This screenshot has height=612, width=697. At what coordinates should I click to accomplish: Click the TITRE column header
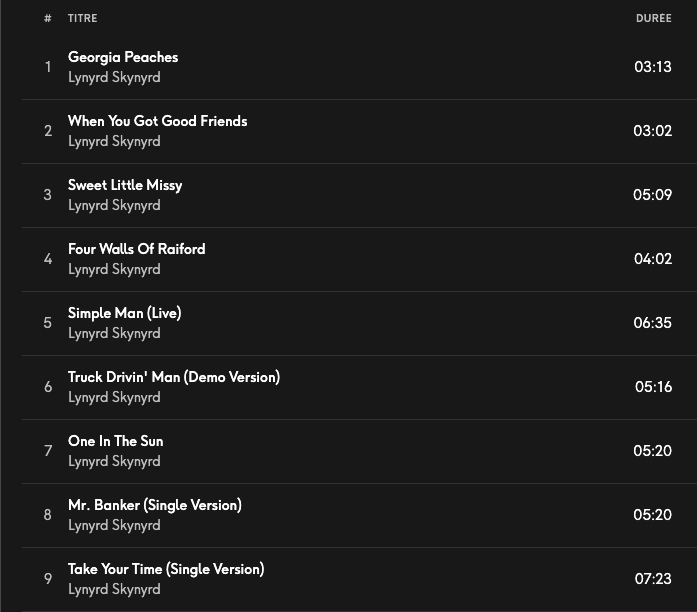[x=83, y=18]
